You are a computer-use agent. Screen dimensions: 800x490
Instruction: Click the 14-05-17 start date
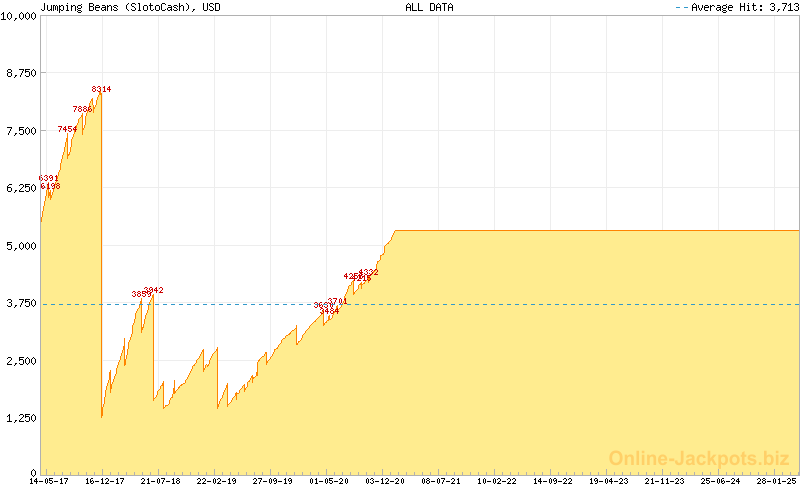[48, 481]
